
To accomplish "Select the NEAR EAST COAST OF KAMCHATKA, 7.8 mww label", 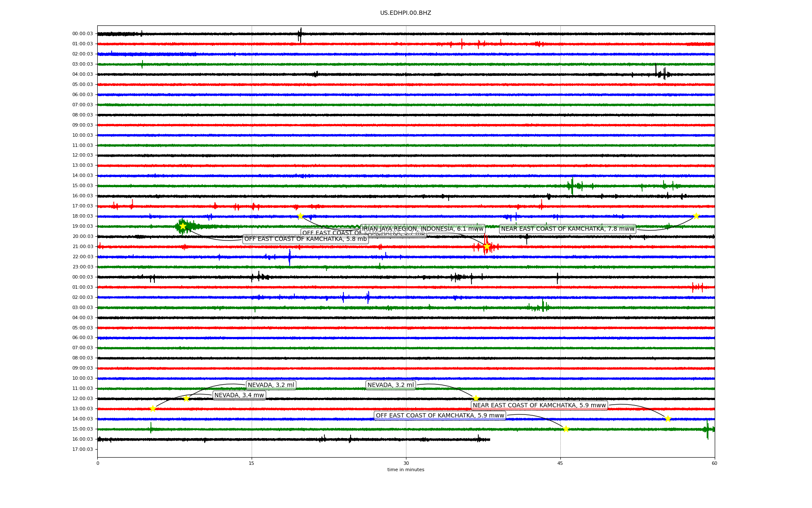I will pos(568,229).
